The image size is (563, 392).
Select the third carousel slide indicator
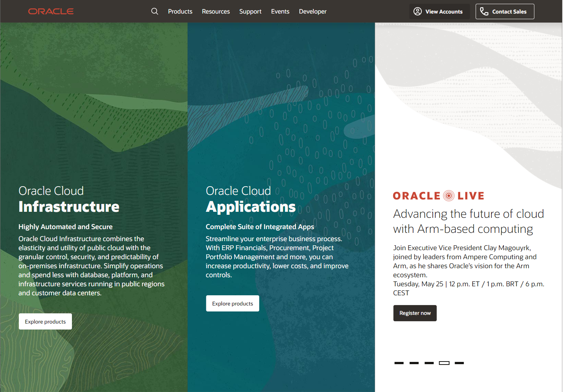click(x=429, y=363)
